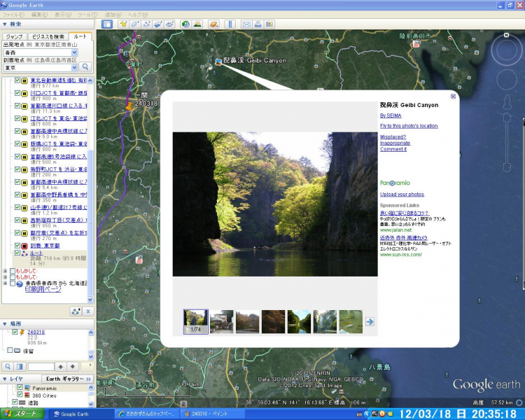Collapse the 検索 panel
The width and height of the screenshot is (525, 420).
(5, 24)
